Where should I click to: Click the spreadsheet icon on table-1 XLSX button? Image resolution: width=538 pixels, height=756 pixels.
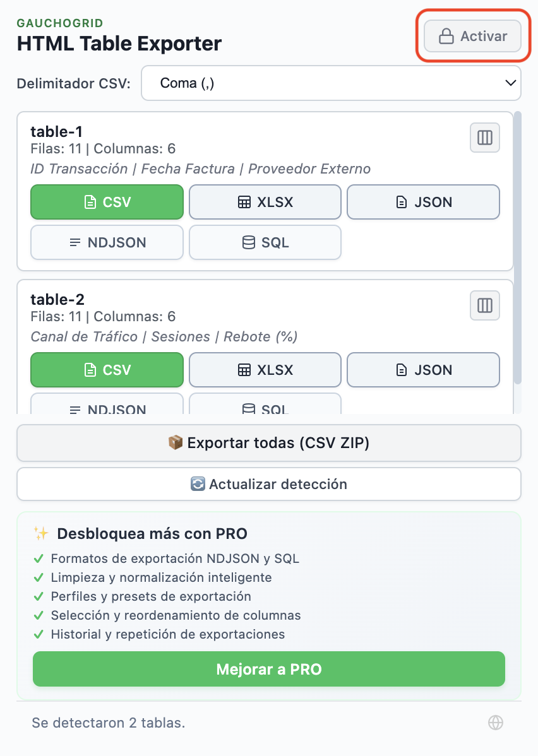point(244,202)
